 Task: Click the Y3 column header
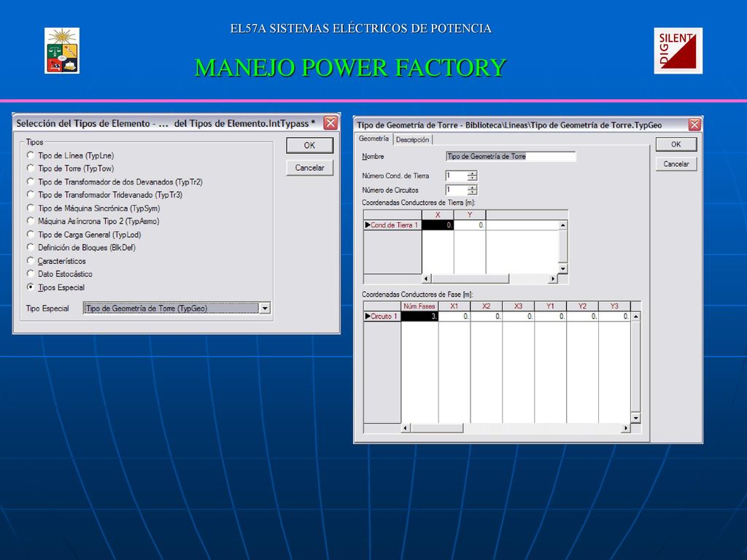[614, 306]
